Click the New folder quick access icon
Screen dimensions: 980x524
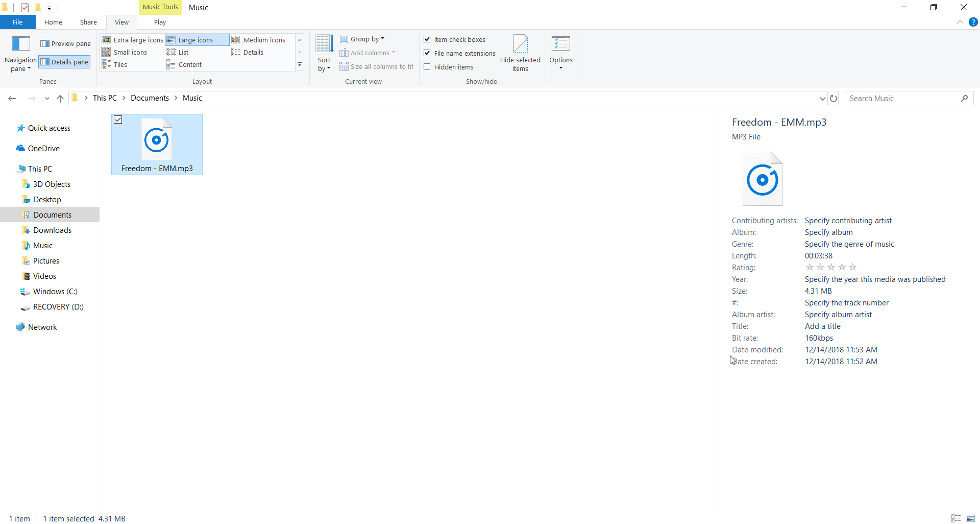[38, 8]
